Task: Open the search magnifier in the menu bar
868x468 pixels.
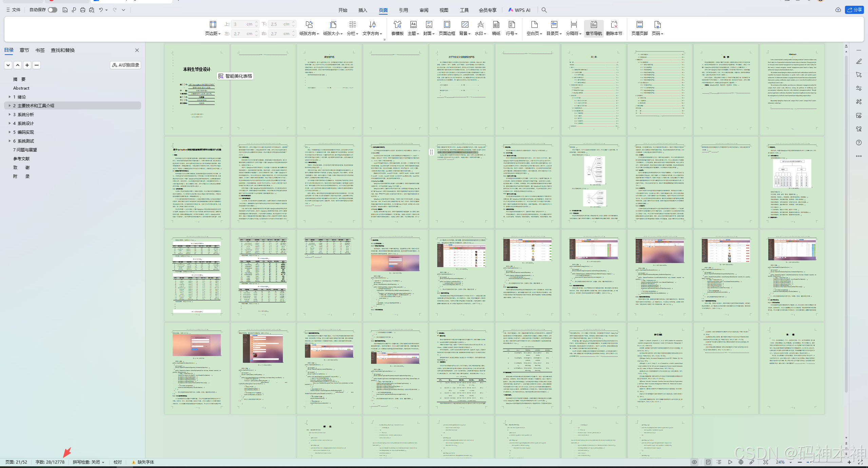Action: click(544, 10)
